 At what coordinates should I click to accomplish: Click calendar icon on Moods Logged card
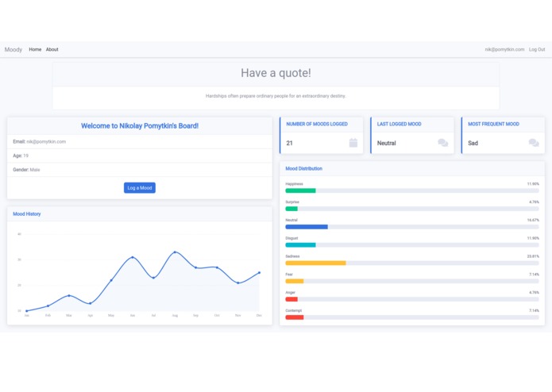click(x=353, y=143)
